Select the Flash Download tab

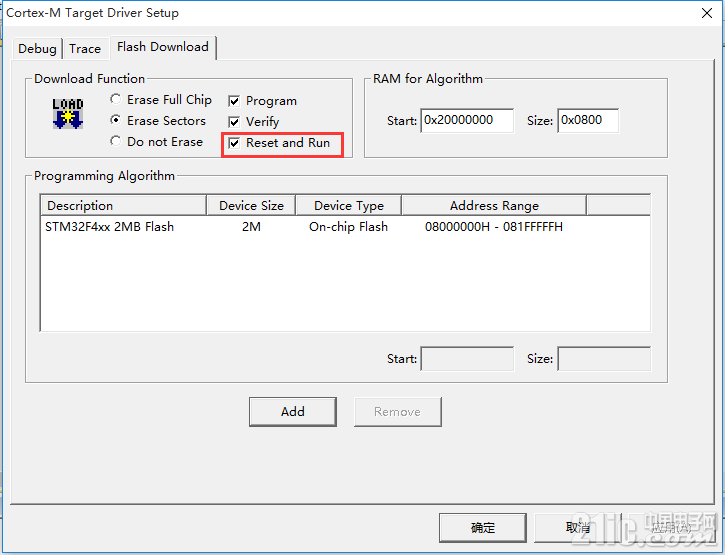[163, 47]
